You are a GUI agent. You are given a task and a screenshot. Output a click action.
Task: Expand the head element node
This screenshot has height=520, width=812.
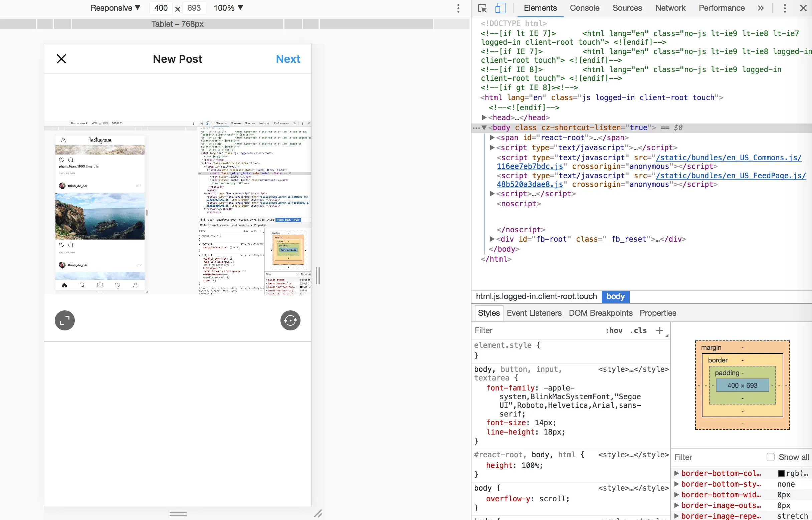point(484,117)
